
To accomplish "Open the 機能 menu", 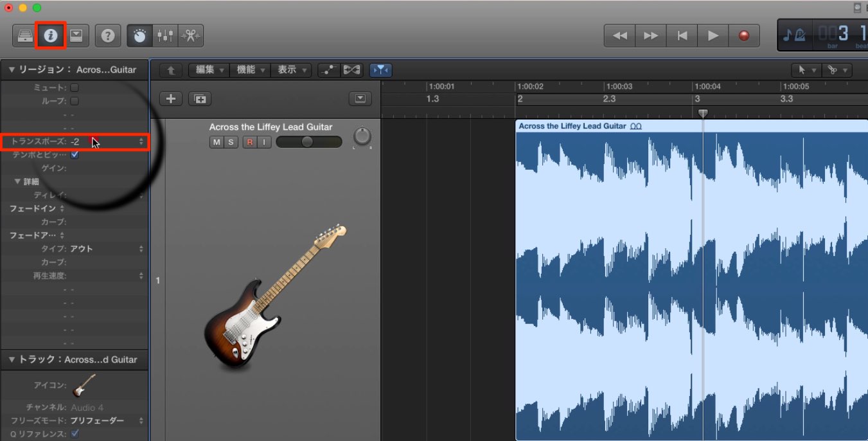I will 251,70.
